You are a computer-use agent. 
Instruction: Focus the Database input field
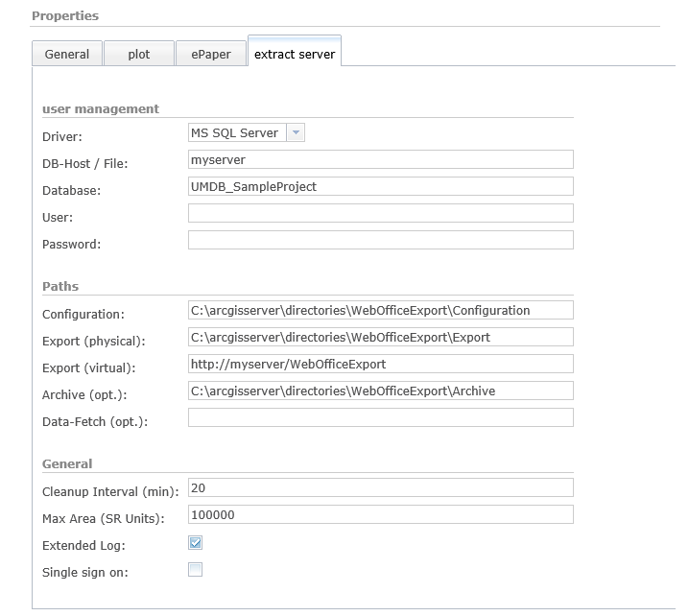[380, 186]
